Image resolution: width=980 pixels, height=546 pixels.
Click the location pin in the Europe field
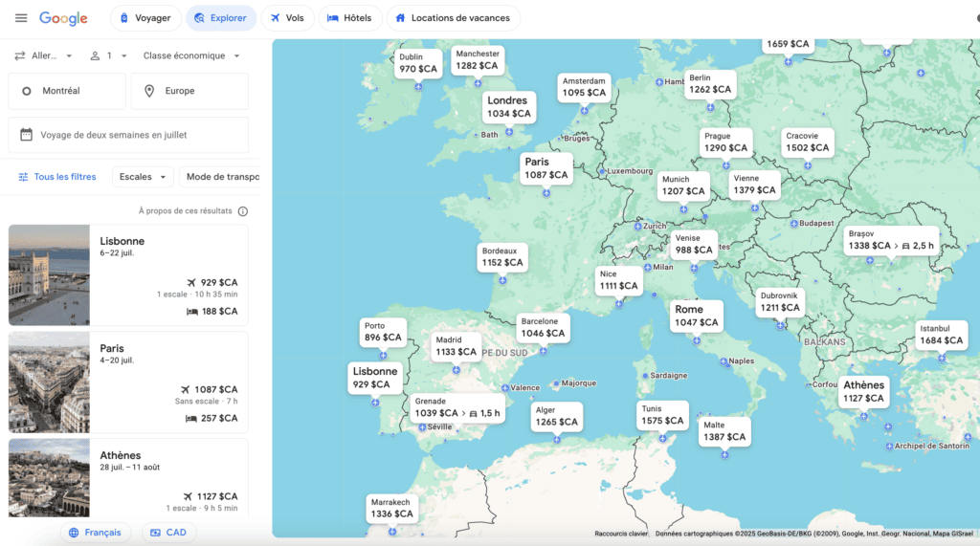(x=149, y=91)
